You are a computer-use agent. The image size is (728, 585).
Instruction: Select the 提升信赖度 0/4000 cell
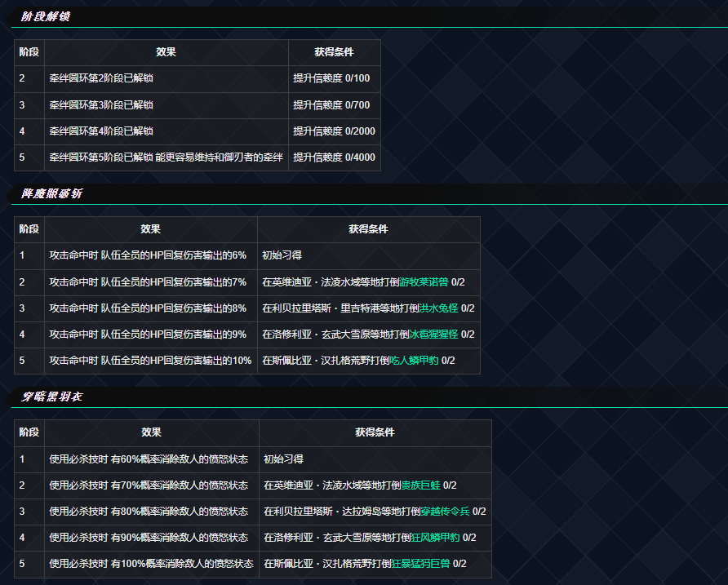(x=334, y=157)
